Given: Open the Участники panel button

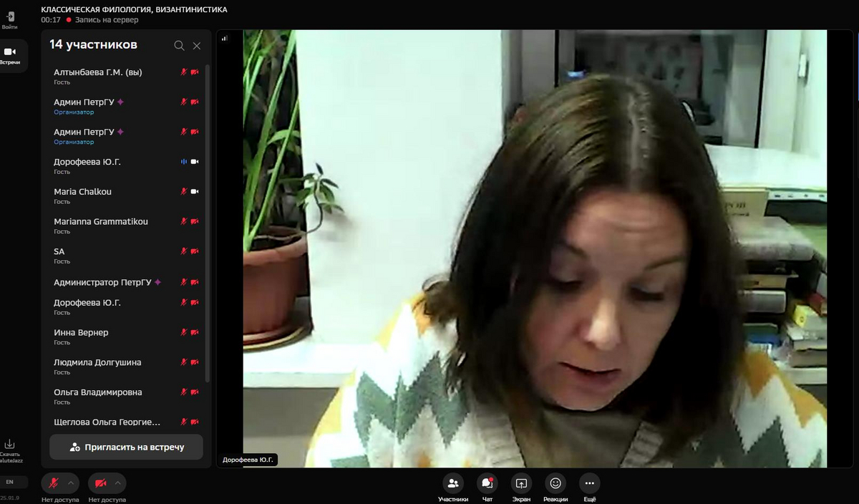Looking at the screenshot, I should [452, 483].
